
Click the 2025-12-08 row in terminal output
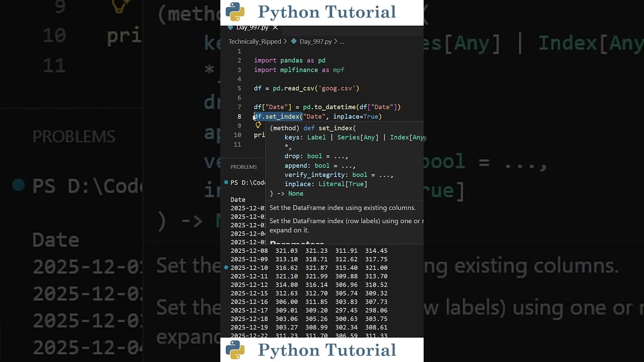tap(309, 251)
